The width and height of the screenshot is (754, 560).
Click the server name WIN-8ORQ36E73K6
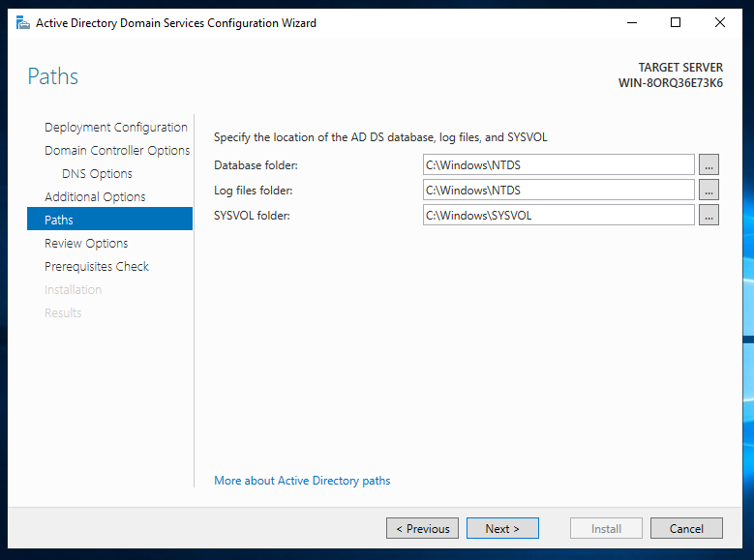pyautogui.click(x=671, y=82)
